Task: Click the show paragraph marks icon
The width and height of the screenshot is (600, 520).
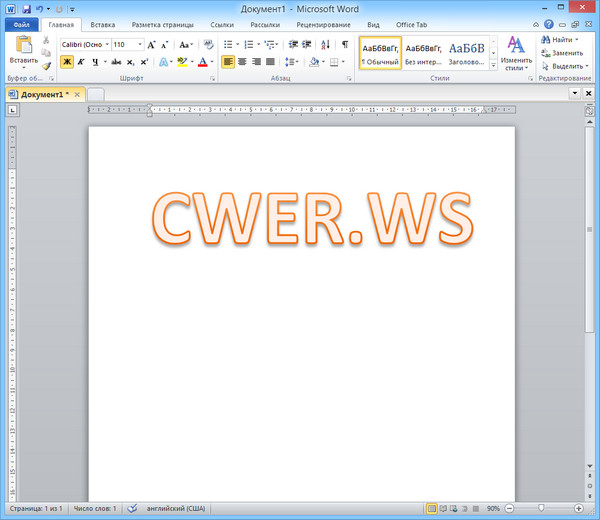Action: tap(345, 45)
